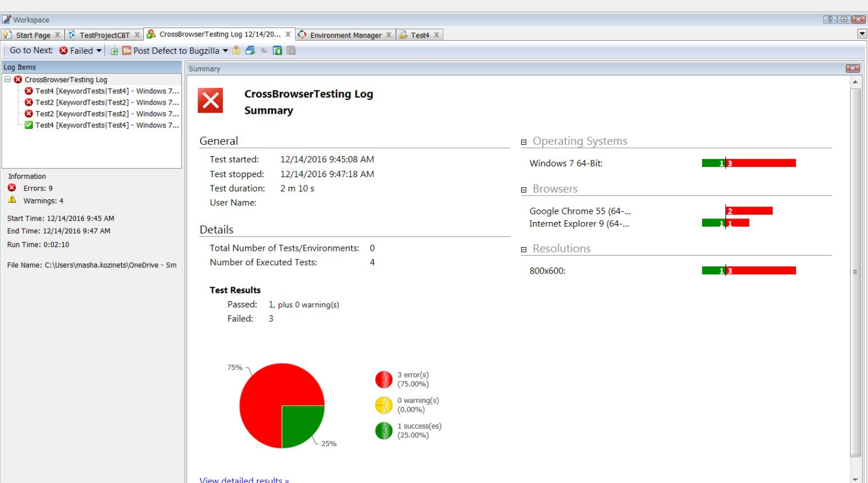Switch to the Environment Manager tab

(346, 35)
